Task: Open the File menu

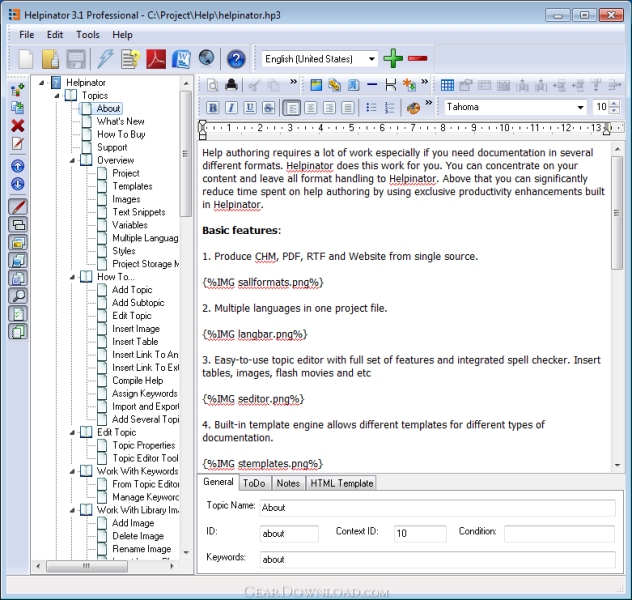Action: (27, 35)
